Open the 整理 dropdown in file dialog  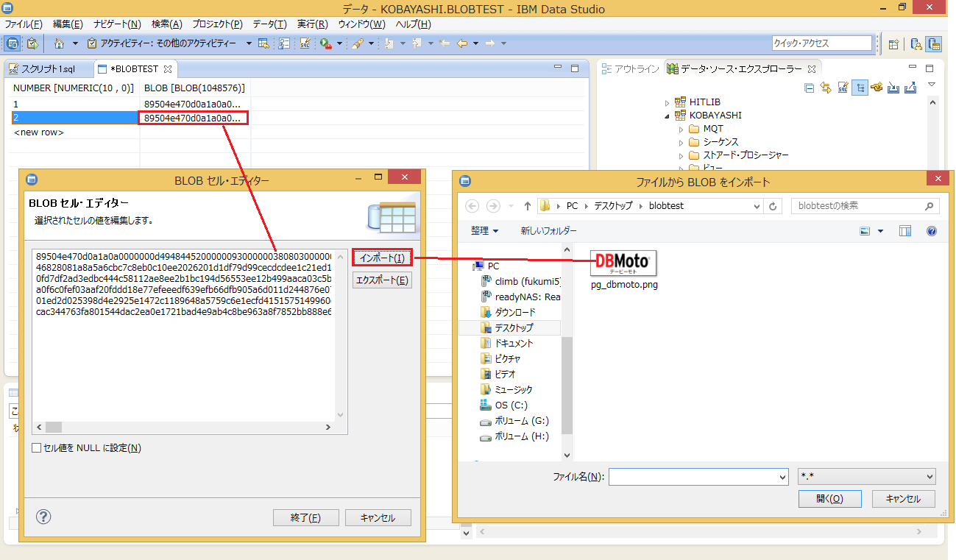tap(485, 231)
